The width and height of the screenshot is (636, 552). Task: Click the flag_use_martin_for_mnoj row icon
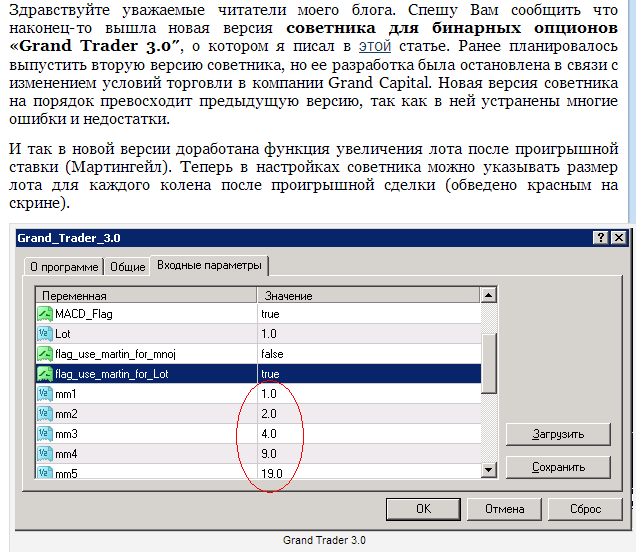45,354
